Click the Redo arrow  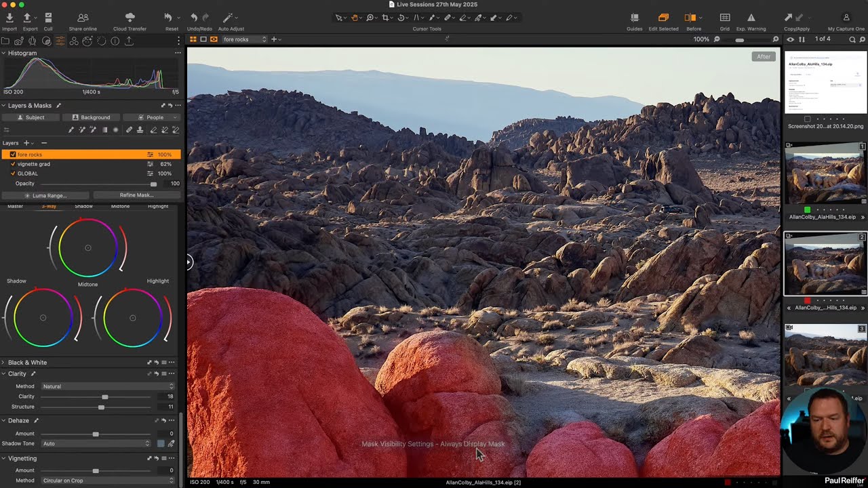click(205, 18)
